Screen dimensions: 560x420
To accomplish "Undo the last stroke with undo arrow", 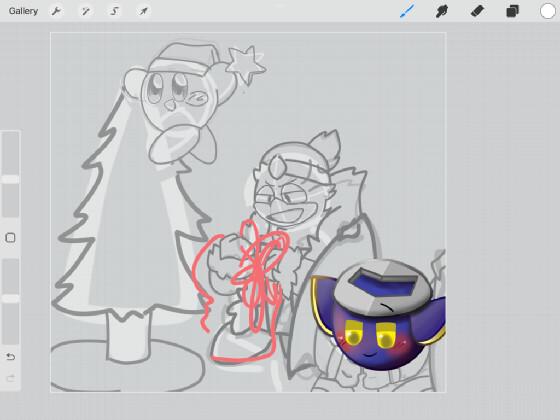I will point(10,356).
